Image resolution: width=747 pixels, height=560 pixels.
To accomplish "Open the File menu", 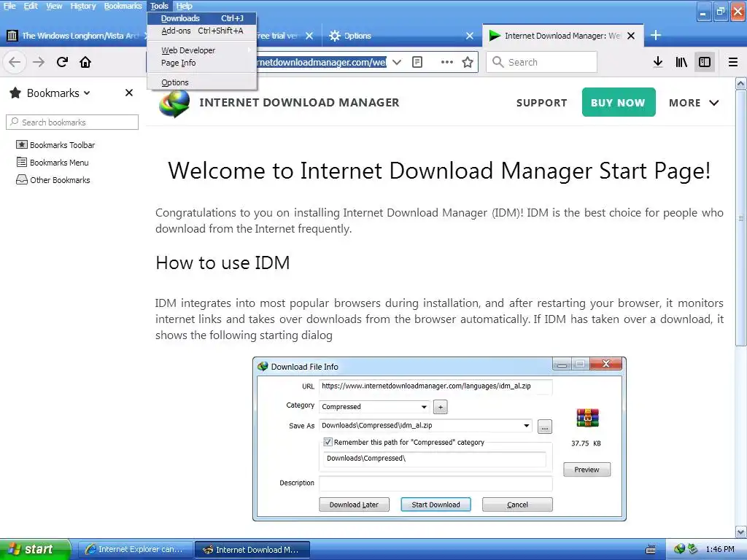I will click(9, 6).
